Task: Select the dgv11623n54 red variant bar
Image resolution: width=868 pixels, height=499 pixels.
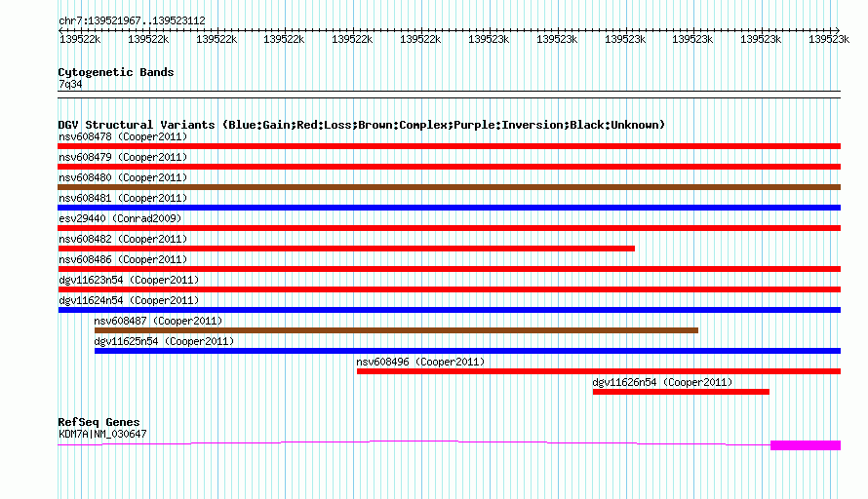Action: [449, 289]
